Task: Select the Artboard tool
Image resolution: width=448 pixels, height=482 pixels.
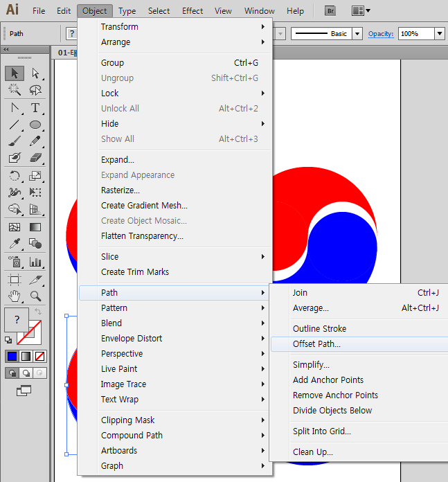Action: click(15, 280)
